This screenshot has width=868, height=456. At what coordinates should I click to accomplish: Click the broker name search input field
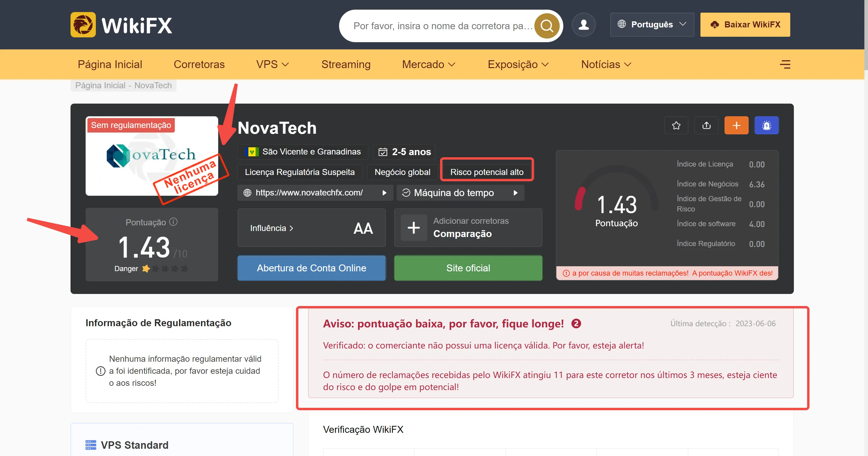click(443, 26)
